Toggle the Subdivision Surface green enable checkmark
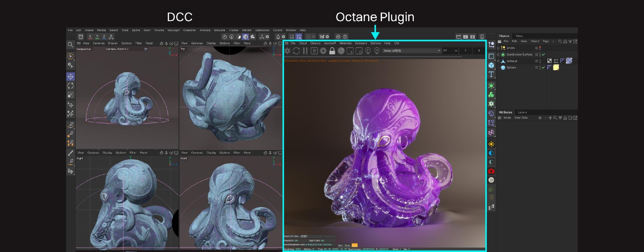 (543, 55)
